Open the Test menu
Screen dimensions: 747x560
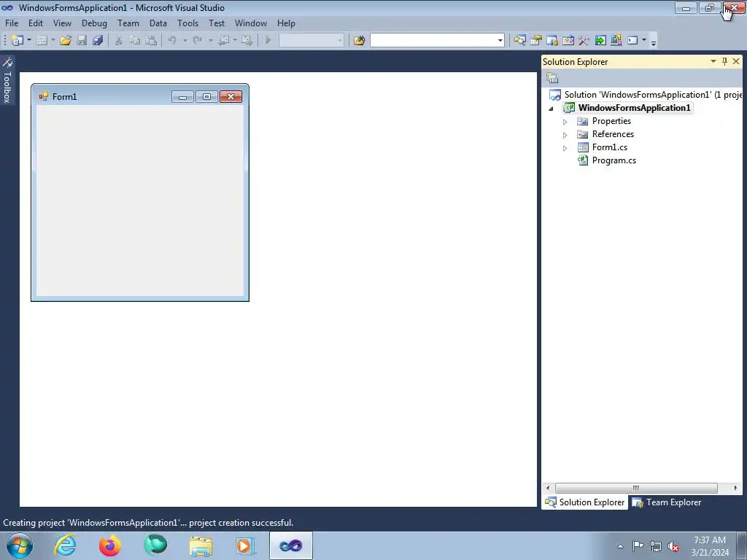216,23
